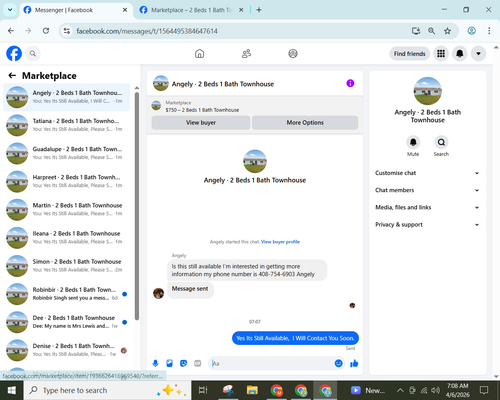Open Harpreet's townhouse conversation
This screenshot has width=500, height=400.
tap(67, 181)
